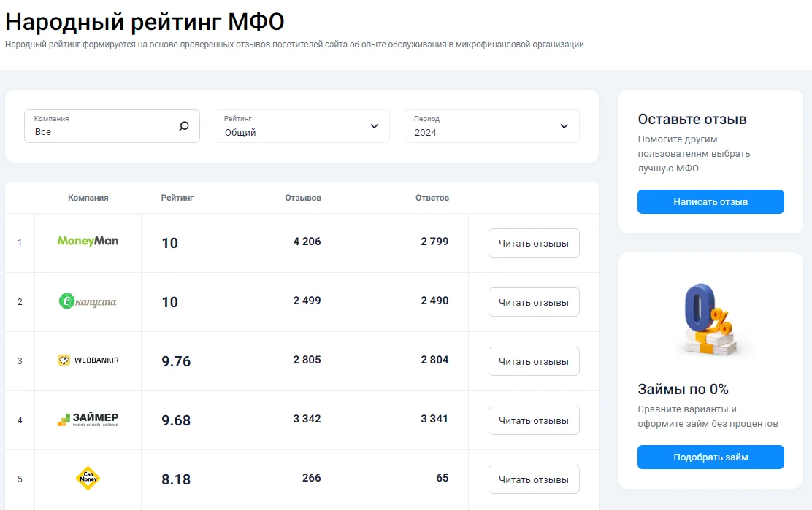Screen dimensions: 812x510
Task: Click CarMoney's review count 266
Action: [312, 478]
